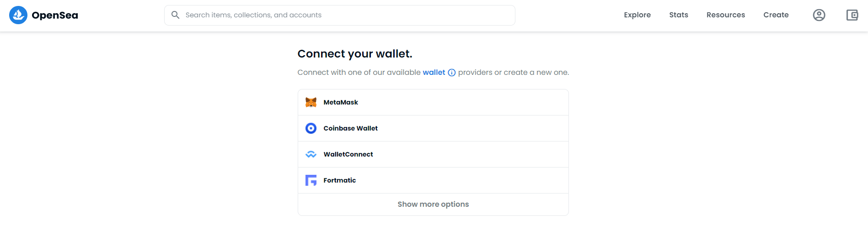
Task: Click the WalletConnect wave icon
Action: tap(311, 154)
